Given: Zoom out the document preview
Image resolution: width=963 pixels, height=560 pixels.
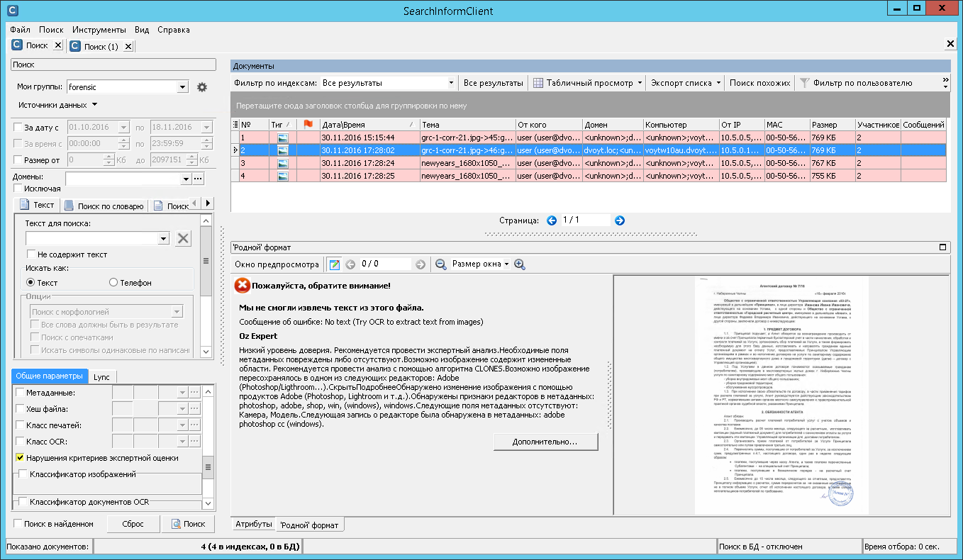Looking at the screenshot, I should click(x=441, y=264).
